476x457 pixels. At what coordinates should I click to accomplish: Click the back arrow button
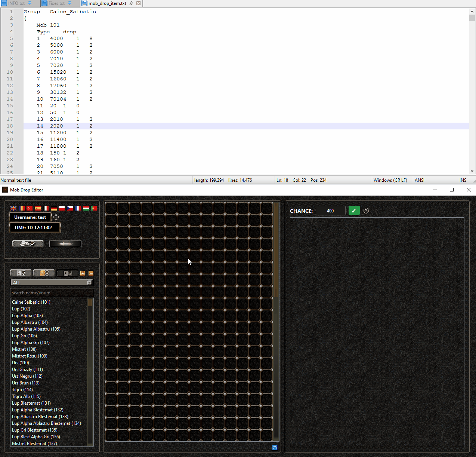[65, 244]
